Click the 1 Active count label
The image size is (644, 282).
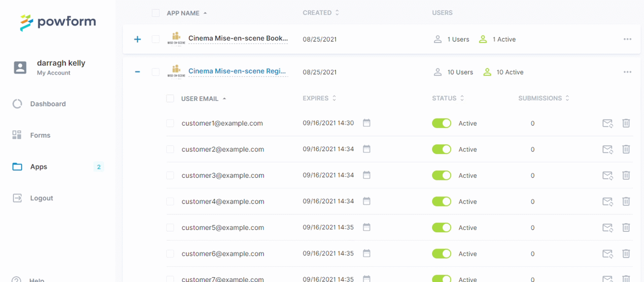point(504,39)
